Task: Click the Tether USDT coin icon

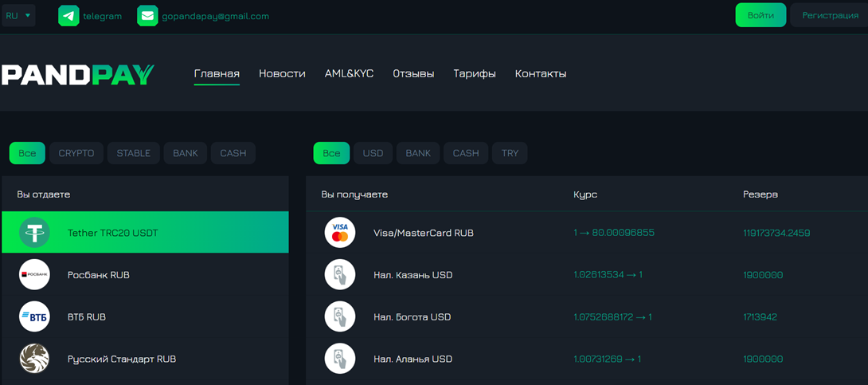Action: 34,233
